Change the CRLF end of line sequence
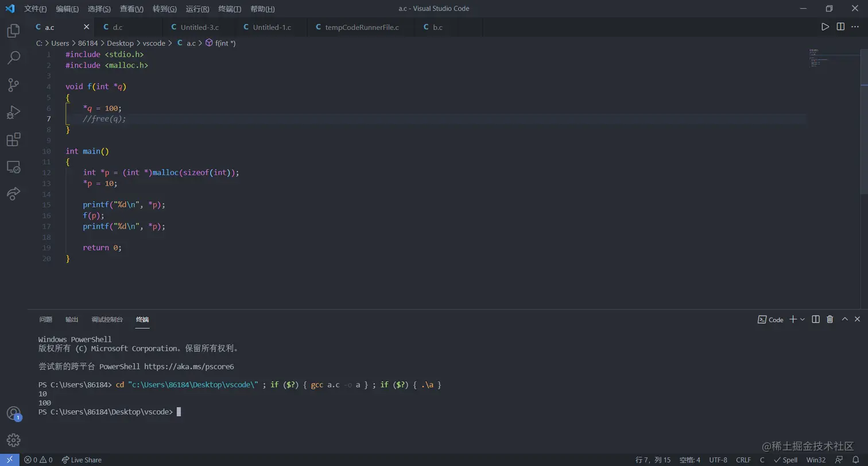868x466 pixels. point(743,460)
